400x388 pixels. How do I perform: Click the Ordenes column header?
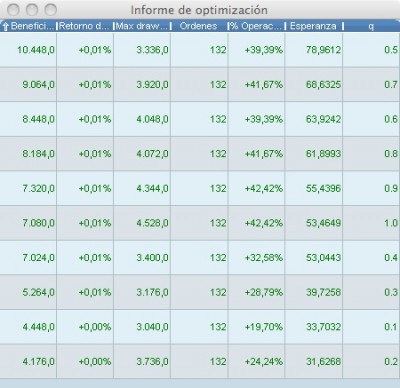pos(199,26)
